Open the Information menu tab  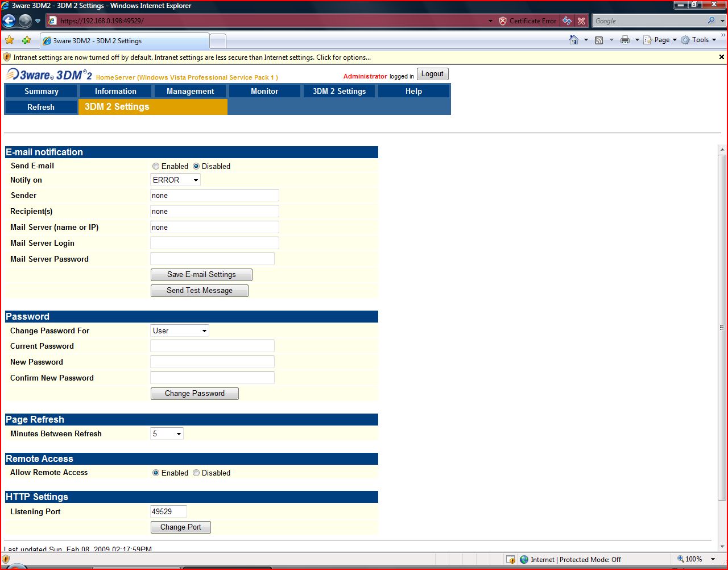pyautogui.click(x=115, y=91)
